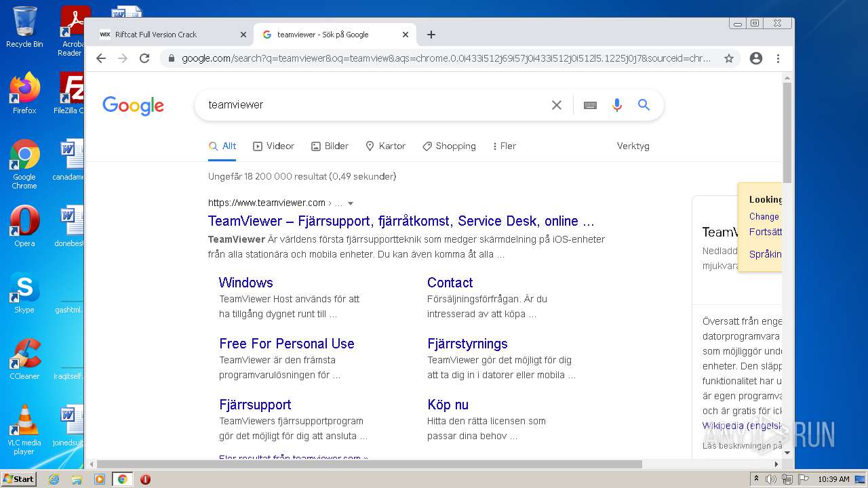Submit search with magnifier icon
This screenshot has height=488, width=868.
click(x=644, y=105)
